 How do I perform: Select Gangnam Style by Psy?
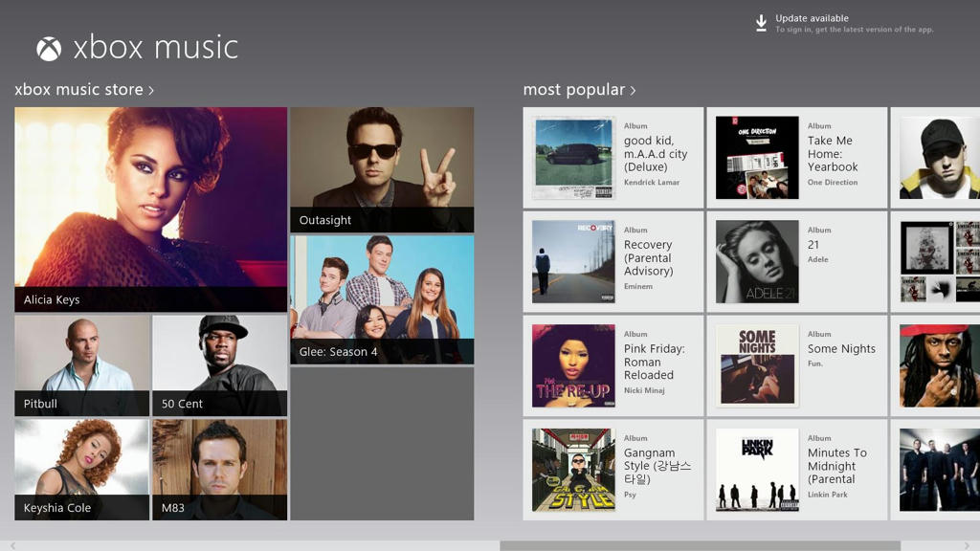[612, 469]
